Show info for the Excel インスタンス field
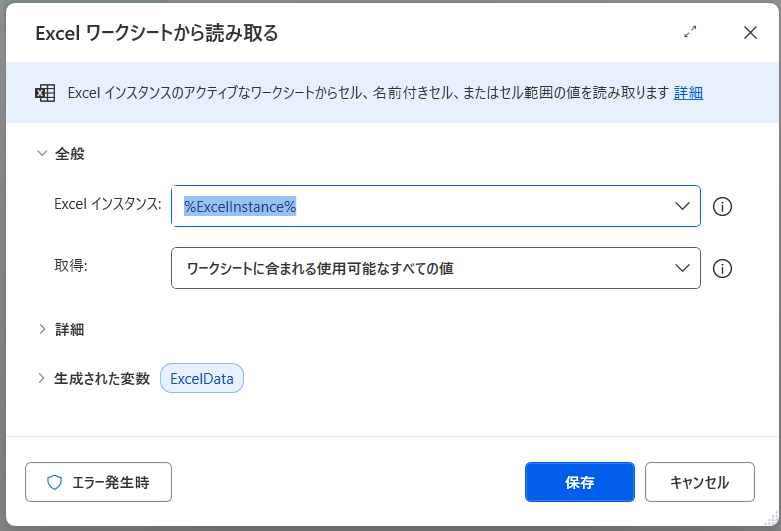781x531 pixels. point(723,207)
